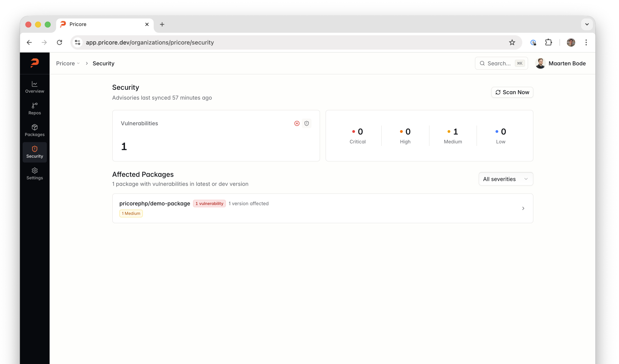Image resolution: width=619 pixels, height=364 pixels.
Task: Open Settings from the sidebar
Action: point(34,174)
